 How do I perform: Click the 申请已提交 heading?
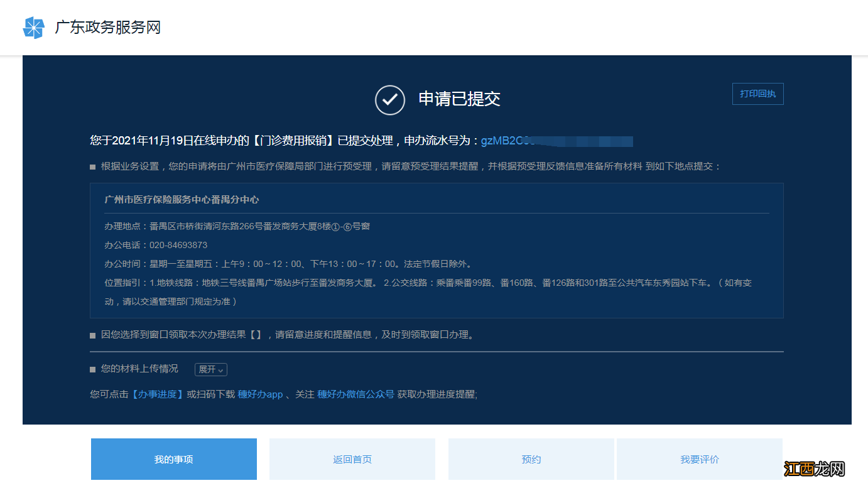coord(459,99)
